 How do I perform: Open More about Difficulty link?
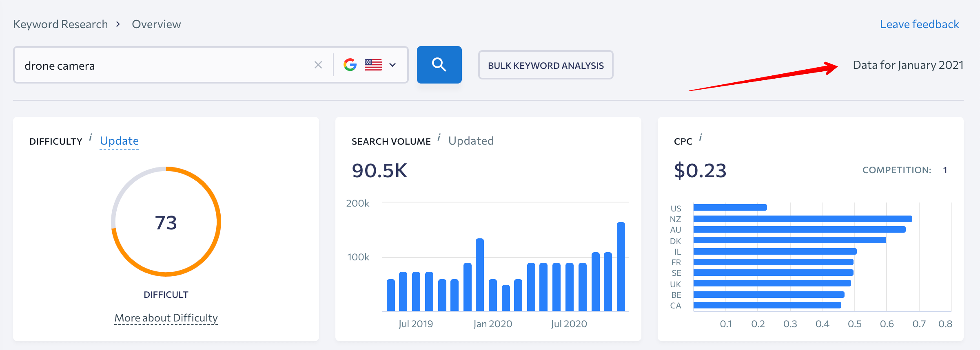pos(166,318)
